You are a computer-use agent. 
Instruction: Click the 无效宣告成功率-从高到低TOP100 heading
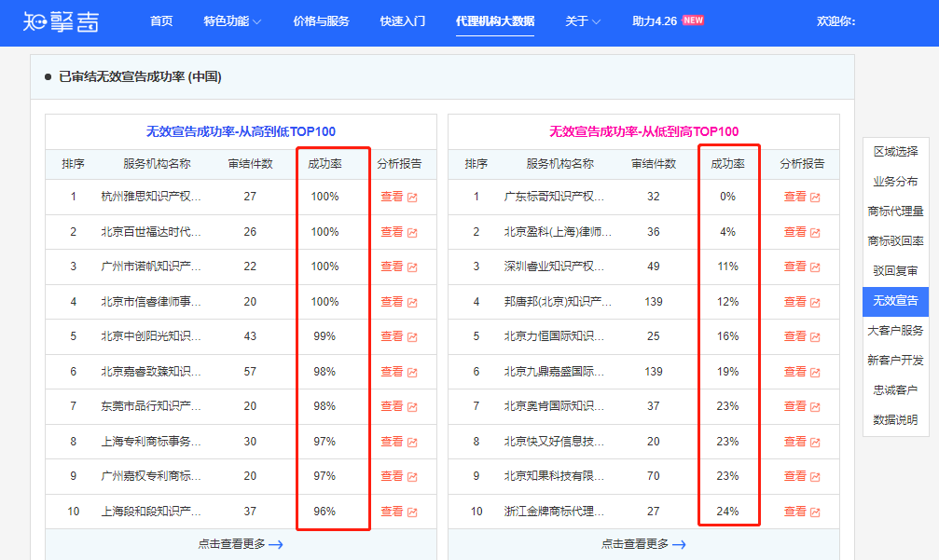[241, 131]
